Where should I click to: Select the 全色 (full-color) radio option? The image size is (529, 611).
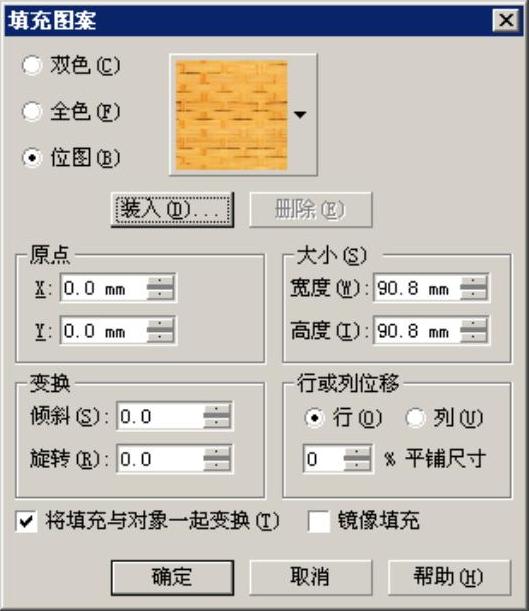[32, 112]
